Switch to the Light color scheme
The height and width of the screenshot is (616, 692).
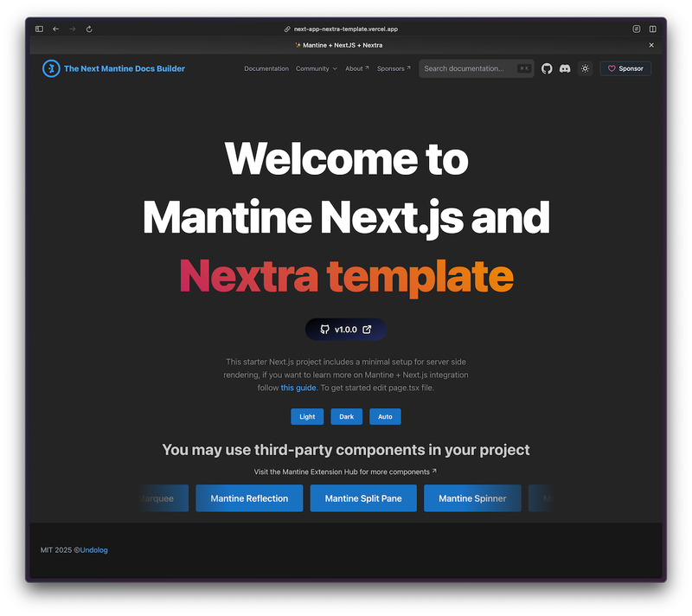click(307, 416)
